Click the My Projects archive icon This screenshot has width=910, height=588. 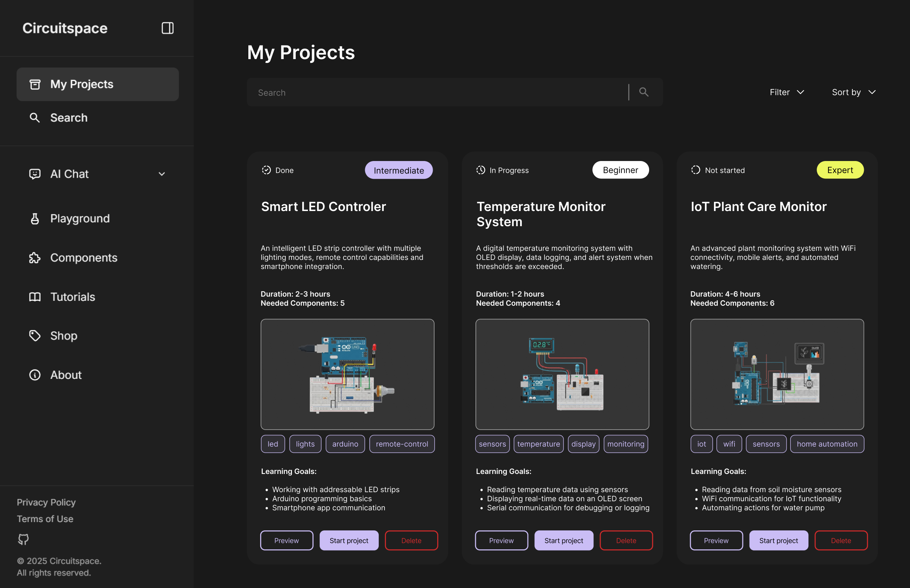(35, 84)
